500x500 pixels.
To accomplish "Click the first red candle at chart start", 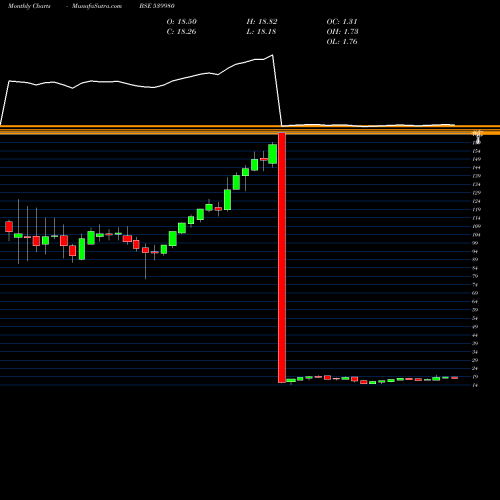I will click(x=9, y=226).
